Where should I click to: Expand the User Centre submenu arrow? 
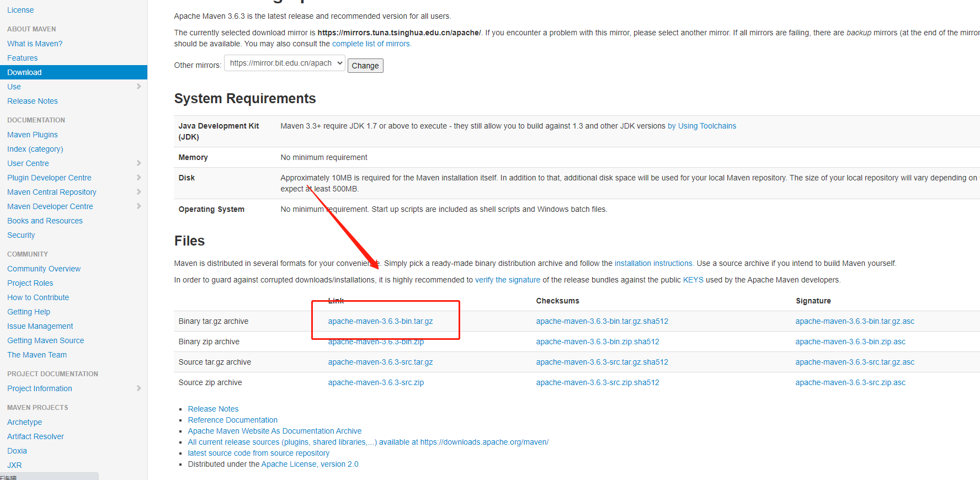[139, 163]
